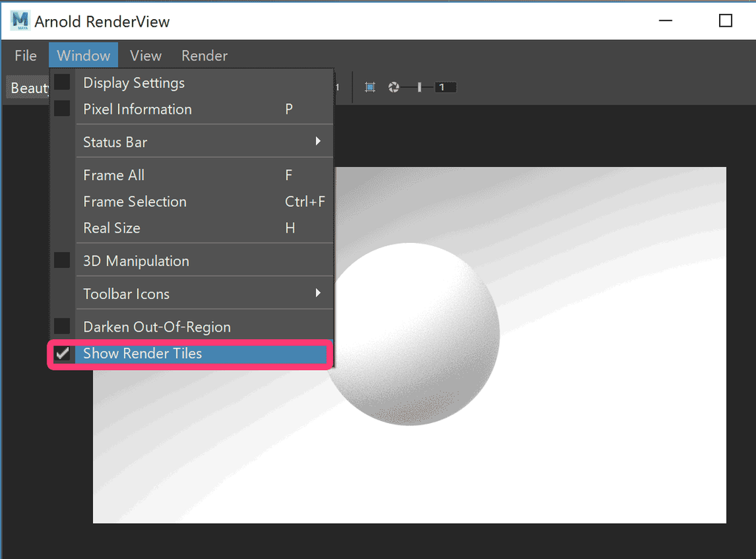Open the Render menu

[x=205, y=55]
